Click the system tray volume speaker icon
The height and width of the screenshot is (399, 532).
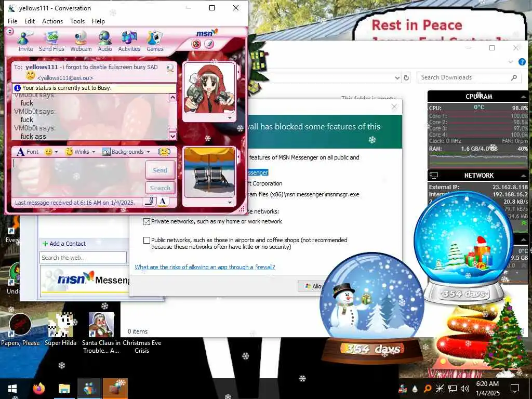click(x=465, y=389)
